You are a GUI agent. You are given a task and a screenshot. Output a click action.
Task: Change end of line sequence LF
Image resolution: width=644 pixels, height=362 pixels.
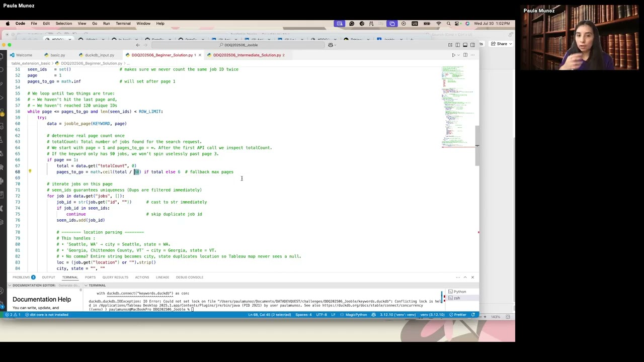point(333,315)
